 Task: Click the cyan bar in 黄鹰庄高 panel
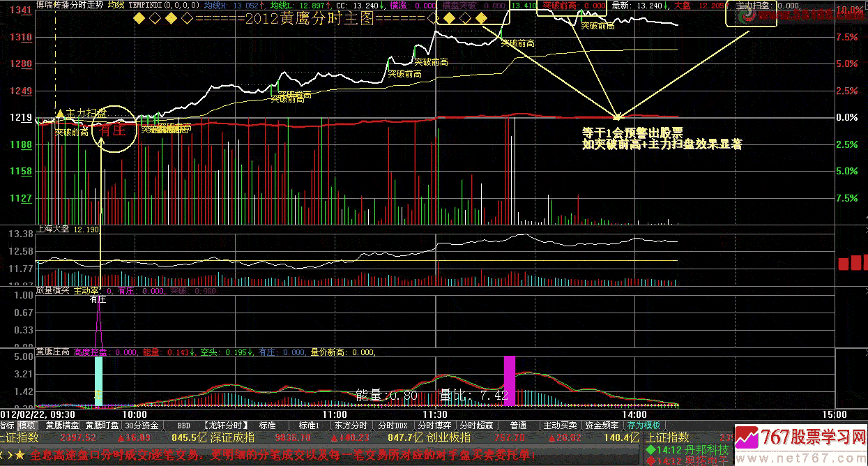coord(98,380)
